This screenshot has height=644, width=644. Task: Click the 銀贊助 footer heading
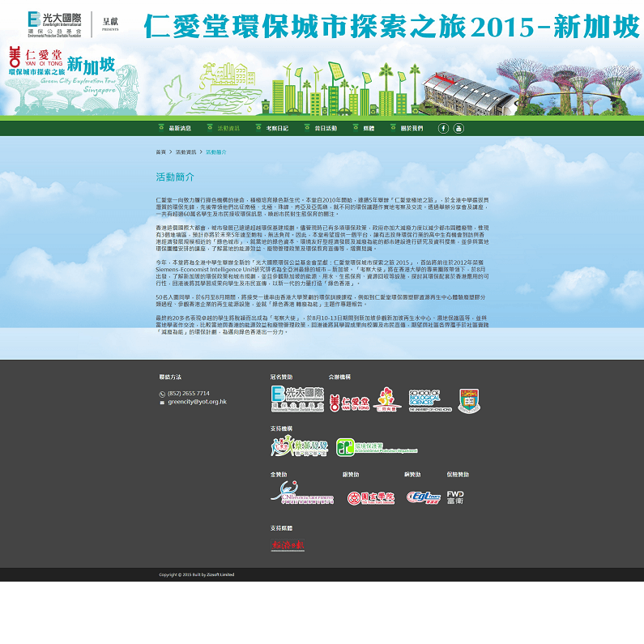[x=351, y=475]
